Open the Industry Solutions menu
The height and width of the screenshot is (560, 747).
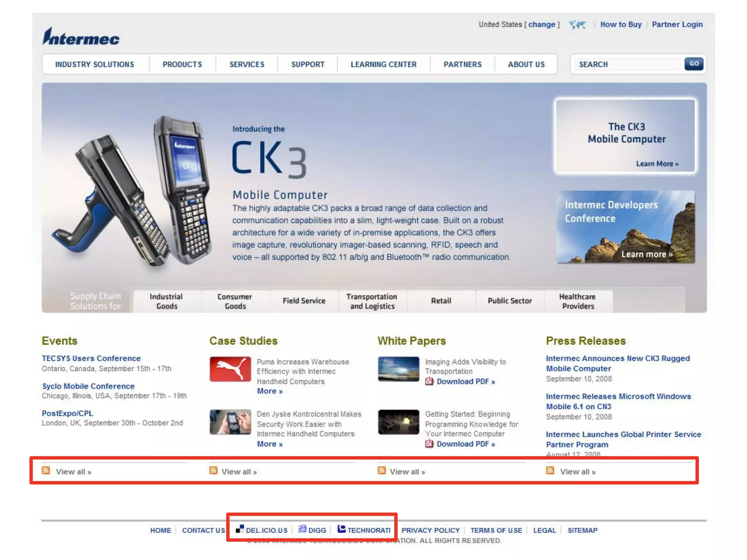tap(94, 65)
